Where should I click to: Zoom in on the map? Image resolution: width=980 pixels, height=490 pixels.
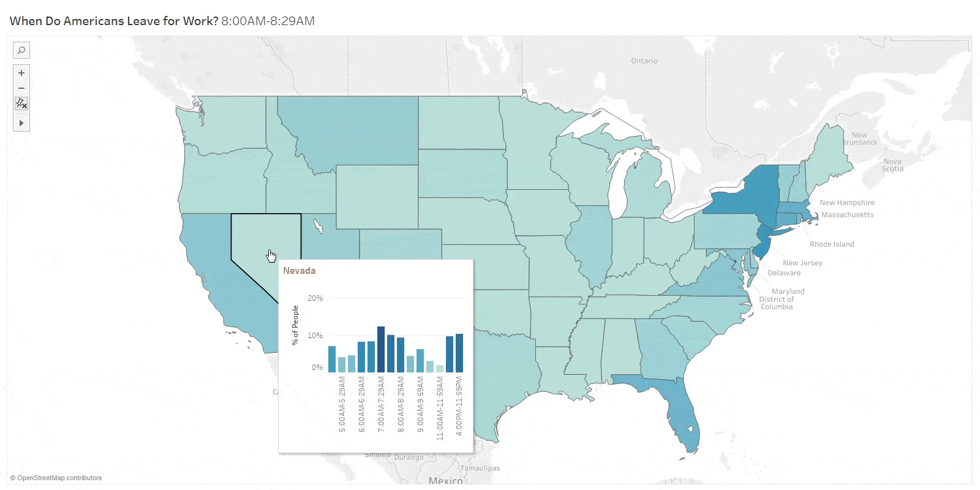[21, 73]
